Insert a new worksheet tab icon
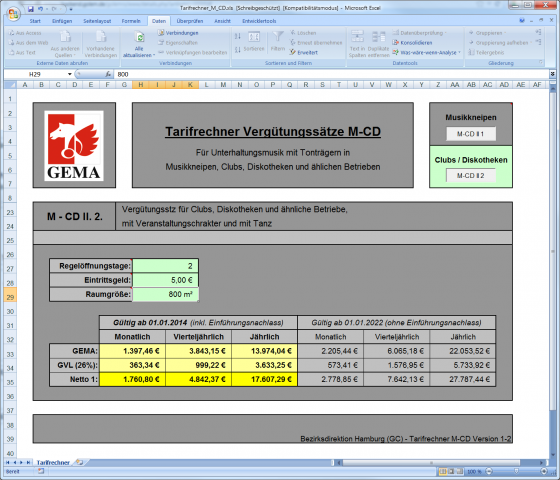 79,462
